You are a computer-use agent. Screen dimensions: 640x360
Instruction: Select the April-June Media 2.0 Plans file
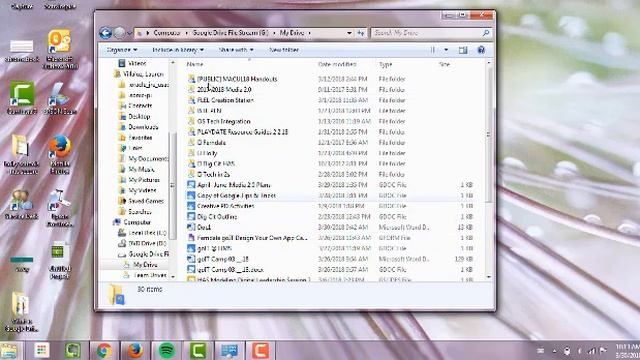233,185
